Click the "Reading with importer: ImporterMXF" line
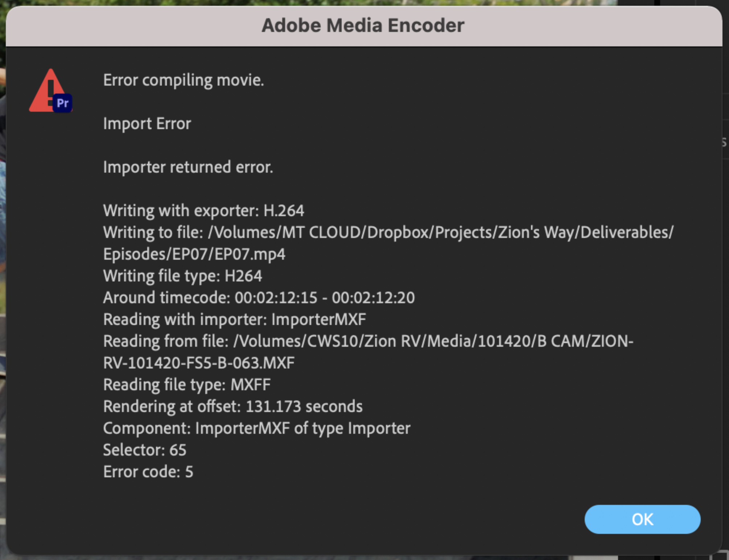 (234, 320)
